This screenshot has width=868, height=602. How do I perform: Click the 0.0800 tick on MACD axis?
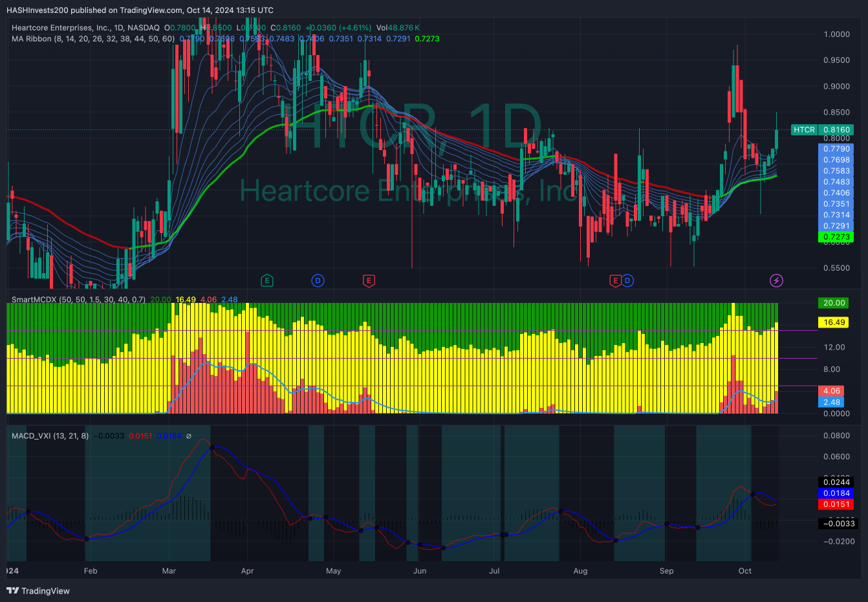(836, 436)
